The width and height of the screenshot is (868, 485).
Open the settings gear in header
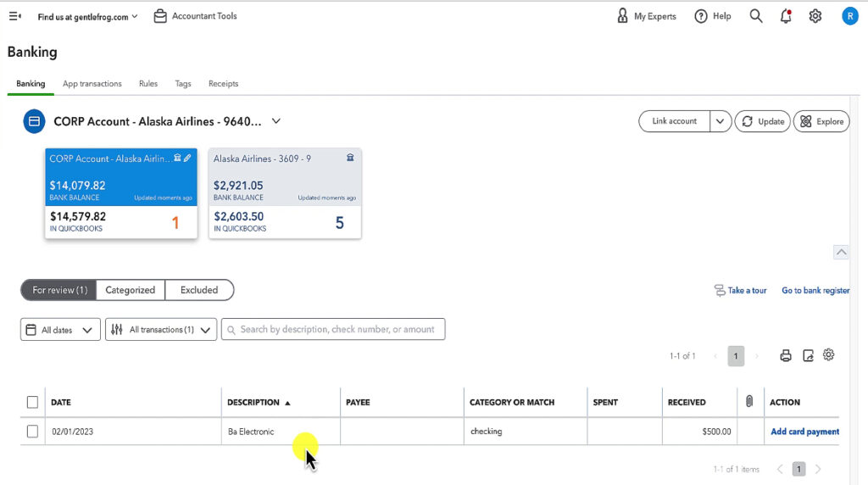[815, 16]
